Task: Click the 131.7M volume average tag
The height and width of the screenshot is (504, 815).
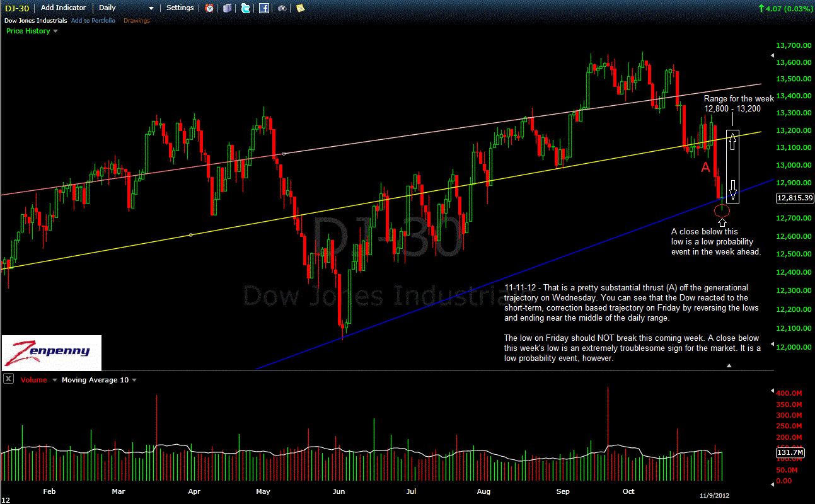Action: pyautogui.click(x=789, y=452)
